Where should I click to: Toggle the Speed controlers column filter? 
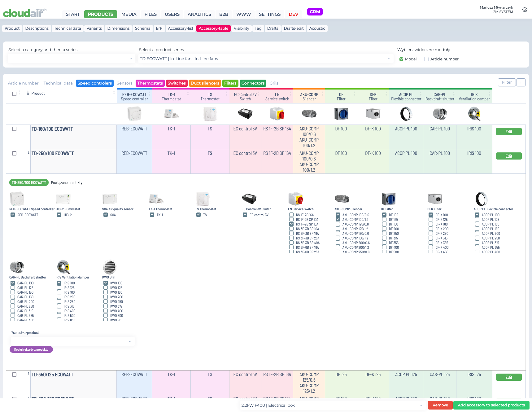tap(95, 83)
